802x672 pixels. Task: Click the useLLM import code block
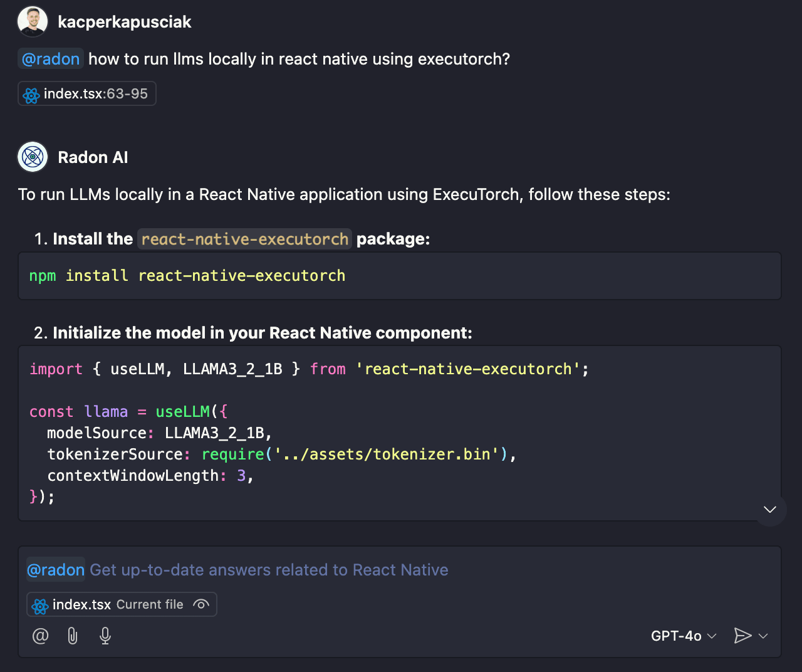click(x=399, y=433)
